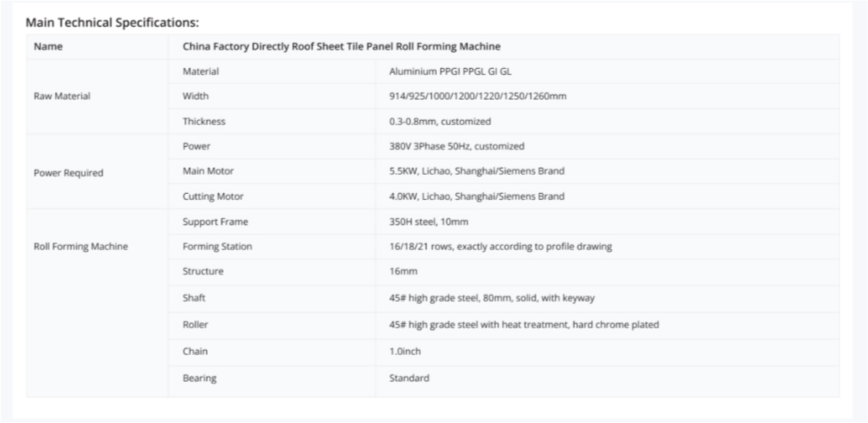Select the 380V 3Phase 50Hz power value
868x423 pixels.
[x=456, y=146]
